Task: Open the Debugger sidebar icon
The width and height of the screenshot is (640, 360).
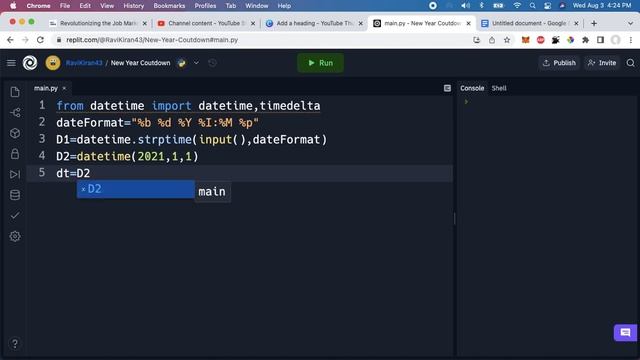Action: pos(15,174)
